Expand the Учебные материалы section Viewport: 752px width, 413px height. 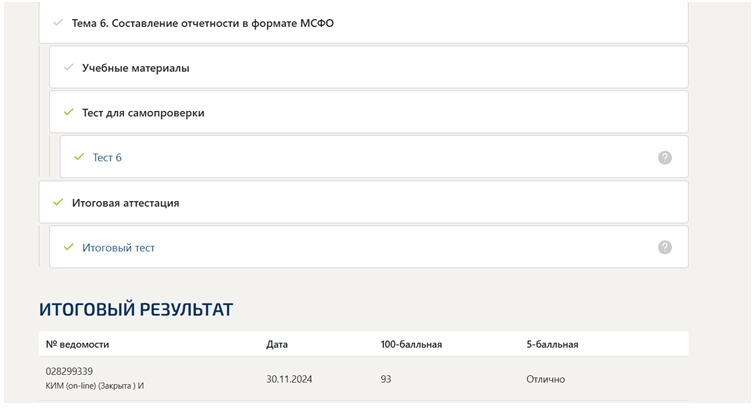click(369, 67)
